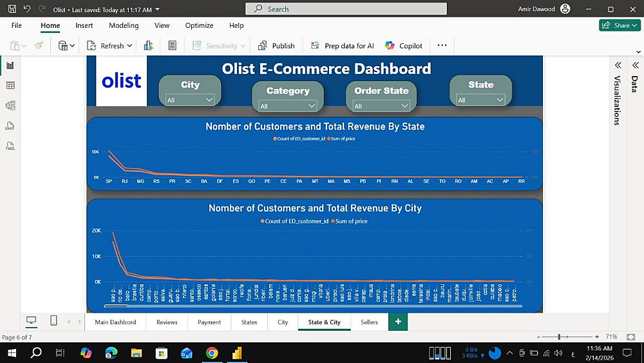Open Model view icon in sidebar

point(10,105)
